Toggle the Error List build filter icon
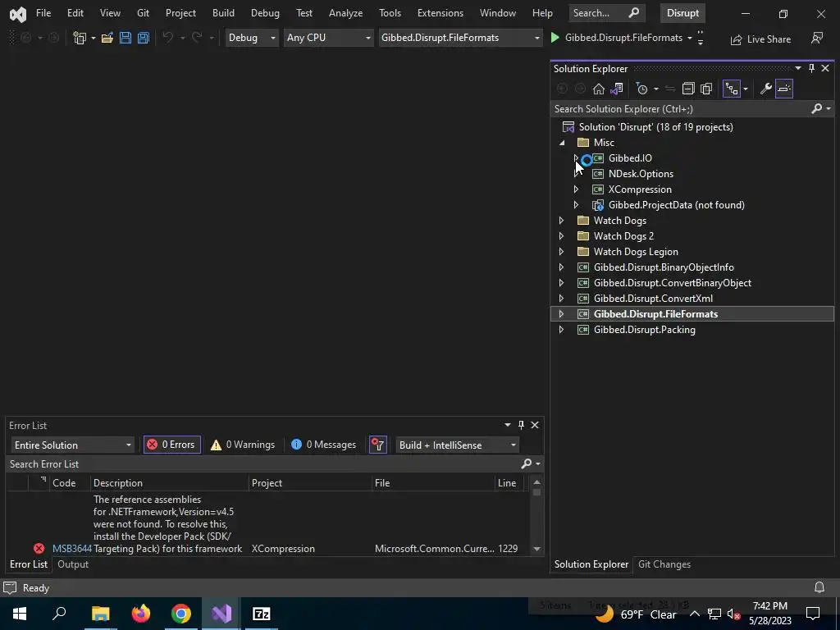The height and width of the screenshot is (630, 840). [x=377, y=445]
